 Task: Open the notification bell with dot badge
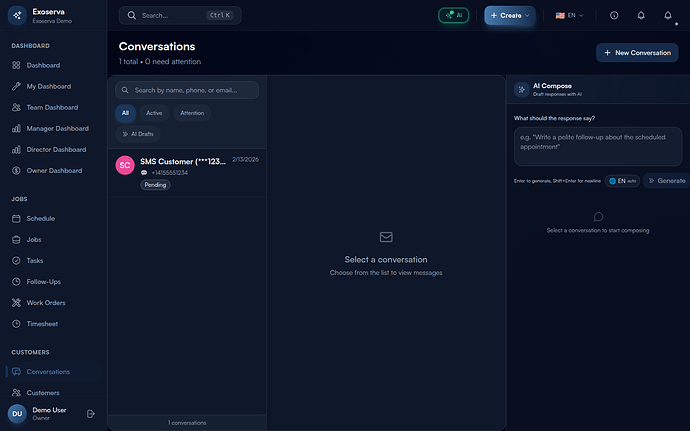(x=668, y=16)
